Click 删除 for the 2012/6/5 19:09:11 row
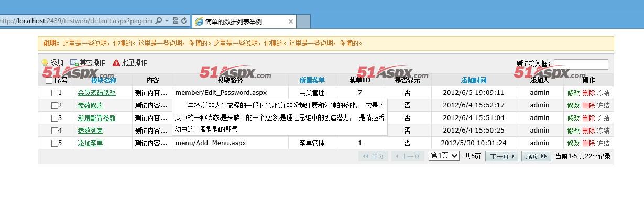The image size is (644, 217). [588, 93]
